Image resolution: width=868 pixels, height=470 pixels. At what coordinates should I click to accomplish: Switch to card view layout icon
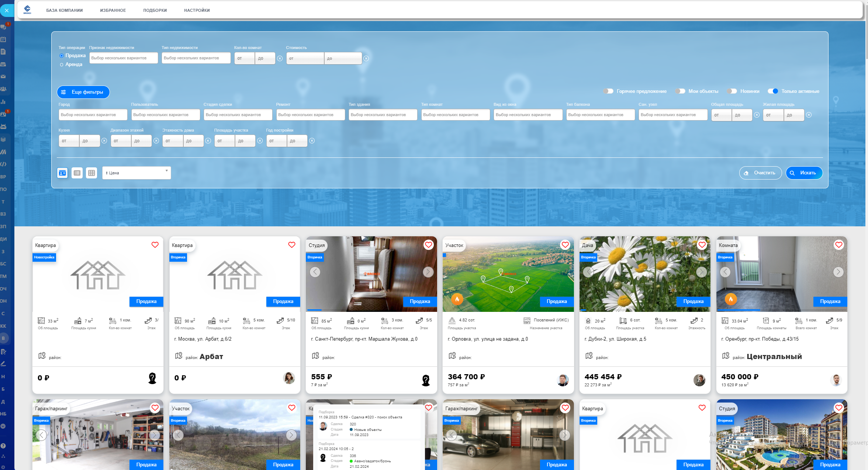[x=62, y=173]
